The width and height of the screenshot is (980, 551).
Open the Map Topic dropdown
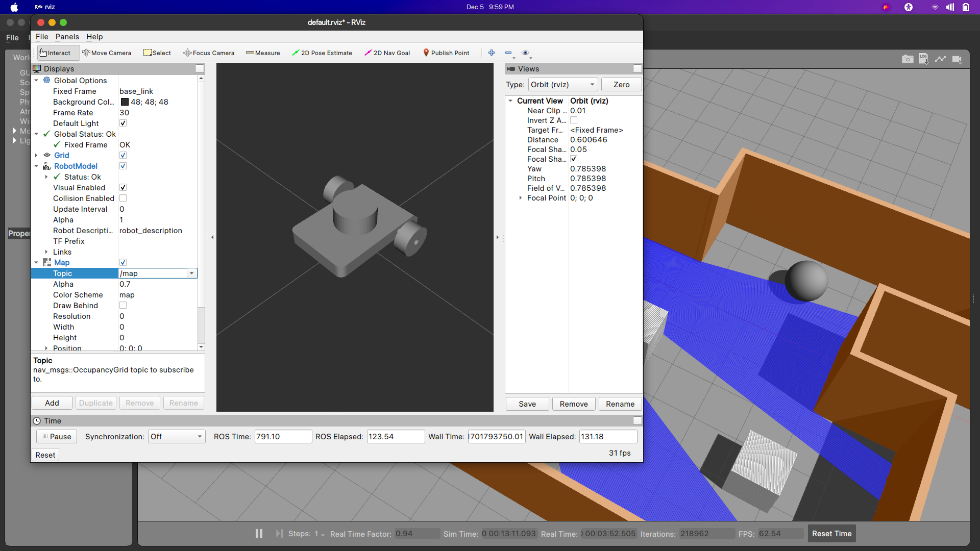tap(191, 273)
